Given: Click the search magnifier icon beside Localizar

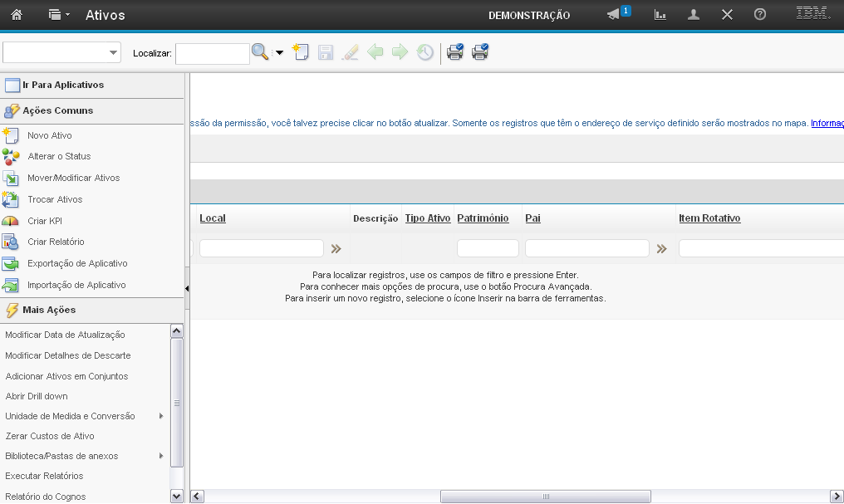Looking at the screenshot, I should tap(260, 52).
